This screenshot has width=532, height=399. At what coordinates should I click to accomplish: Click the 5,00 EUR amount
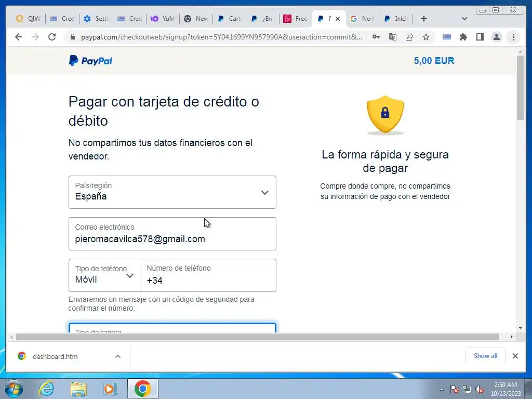(434, 61)
